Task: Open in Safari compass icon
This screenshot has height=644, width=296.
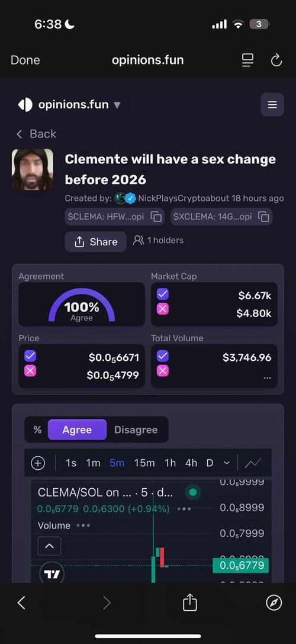Action: tap(274, 603)
